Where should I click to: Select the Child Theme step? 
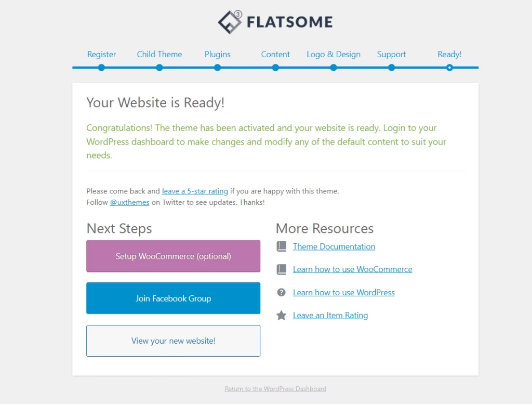(x=159, y=54)
